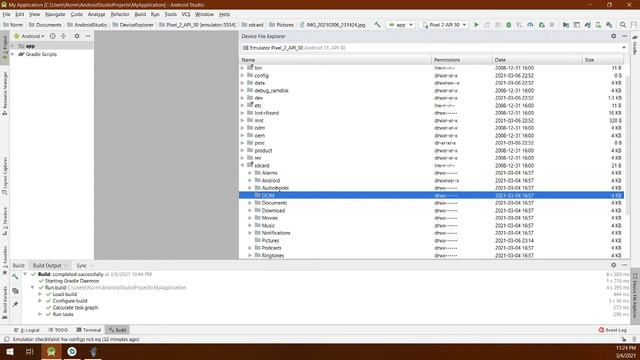Image resolution: width=640 pixels, height=360 pixels.
Task: Start debugging with the green bug icon
Action: (x=509, y=25)
